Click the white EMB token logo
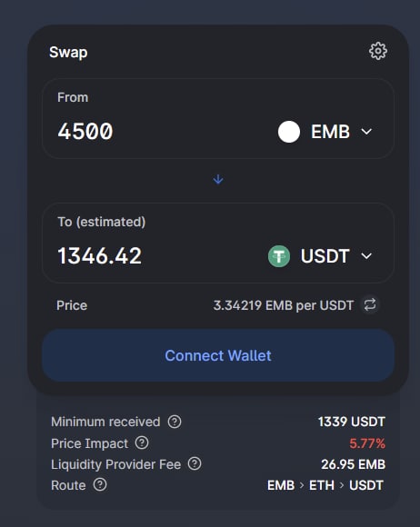This screenshot has height=527, width=420. 289,132
